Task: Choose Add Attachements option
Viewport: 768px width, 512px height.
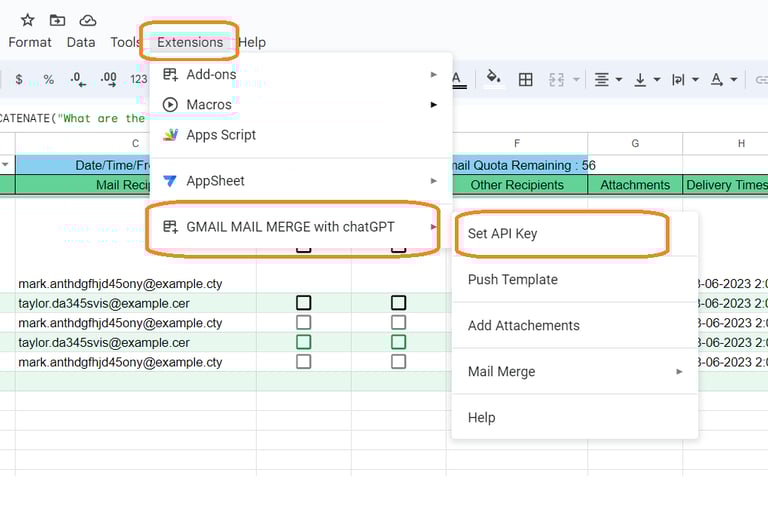Action: 575,326
